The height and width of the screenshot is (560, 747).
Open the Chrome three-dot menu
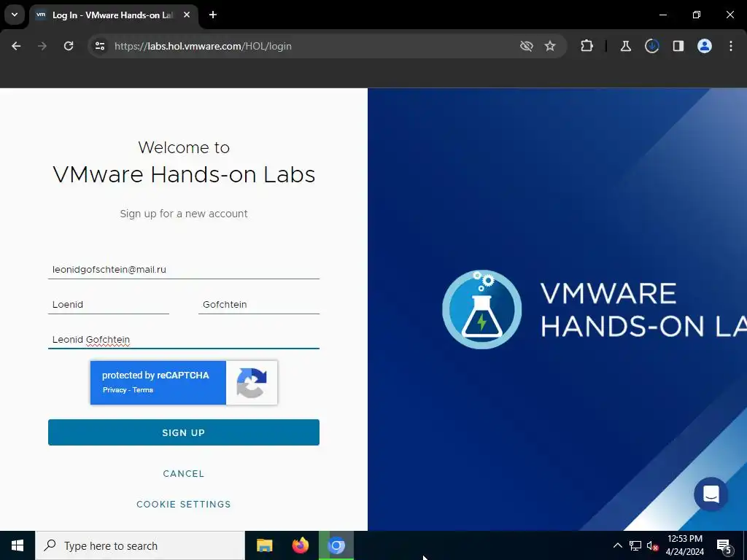731,46
